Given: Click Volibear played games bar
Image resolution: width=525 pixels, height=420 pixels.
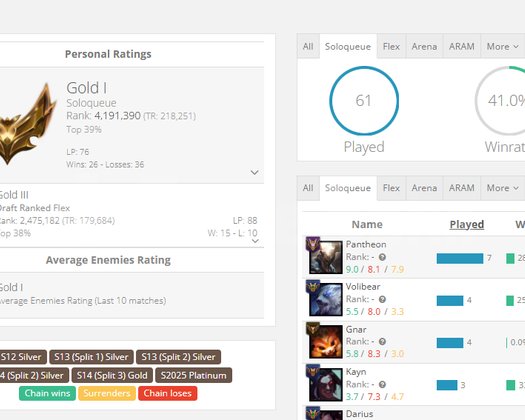Looking at the screenshot, I should tap(450, 300).
